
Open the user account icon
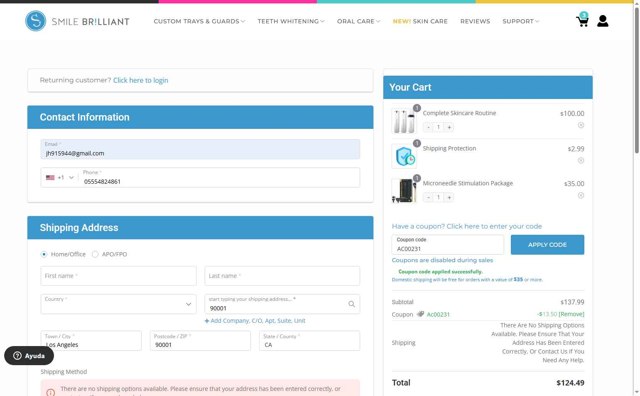coord(602,21)
